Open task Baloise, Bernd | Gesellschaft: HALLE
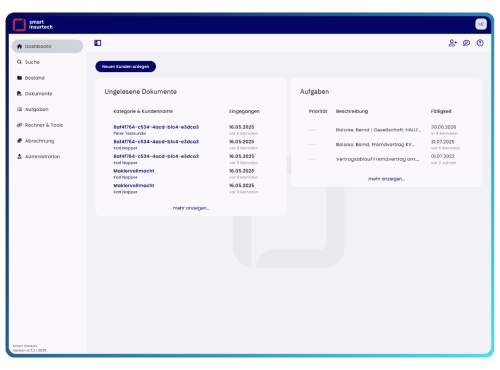500x370 pixels. 378,130
